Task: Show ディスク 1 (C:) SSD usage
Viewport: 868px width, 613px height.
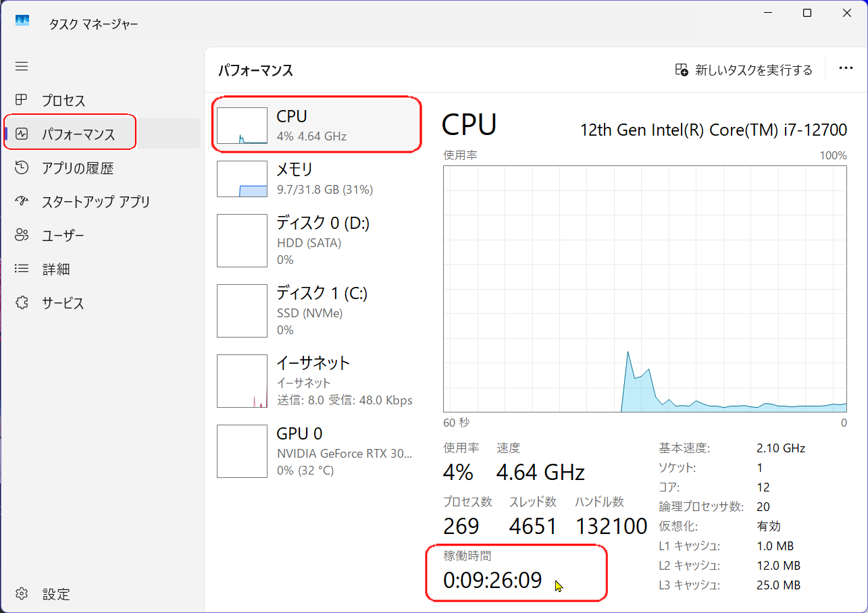Action: coord(242,311)
